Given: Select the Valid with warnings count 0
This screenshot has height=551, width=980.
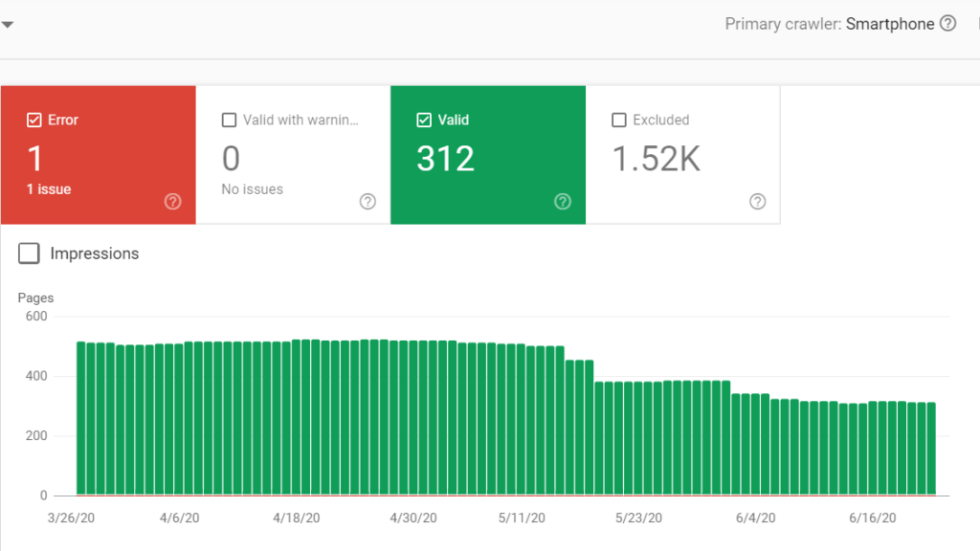Looking at the screenshot, I should point(231,159).
